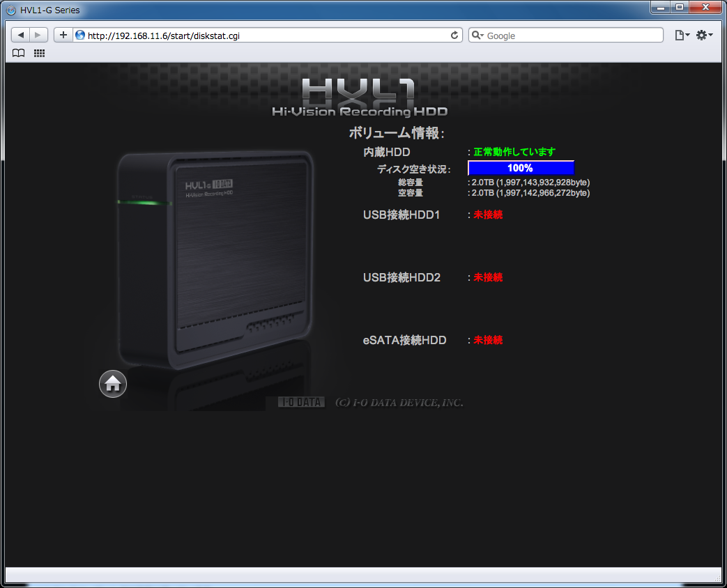Click 未接続 status for eSATA接続HDD
The width and height of the screenshot is (727, 588).
click(x=488, y=340)
